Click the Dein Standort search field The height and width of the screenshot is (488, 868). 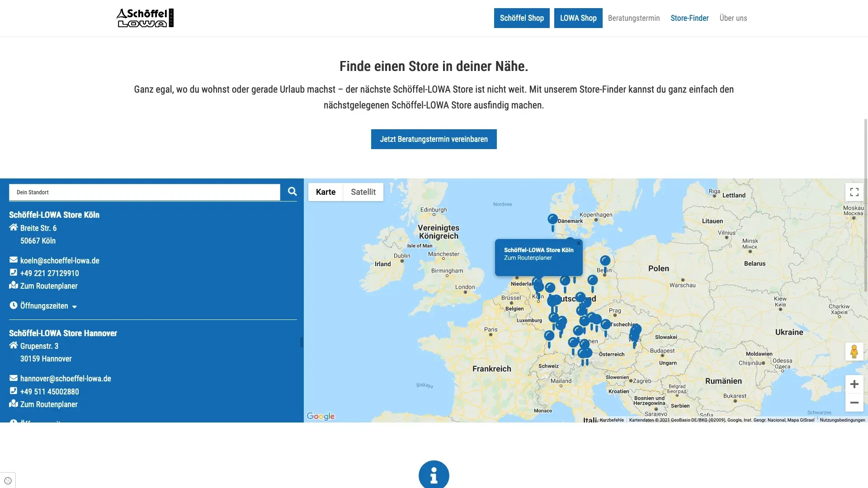(x=145, y=192)
